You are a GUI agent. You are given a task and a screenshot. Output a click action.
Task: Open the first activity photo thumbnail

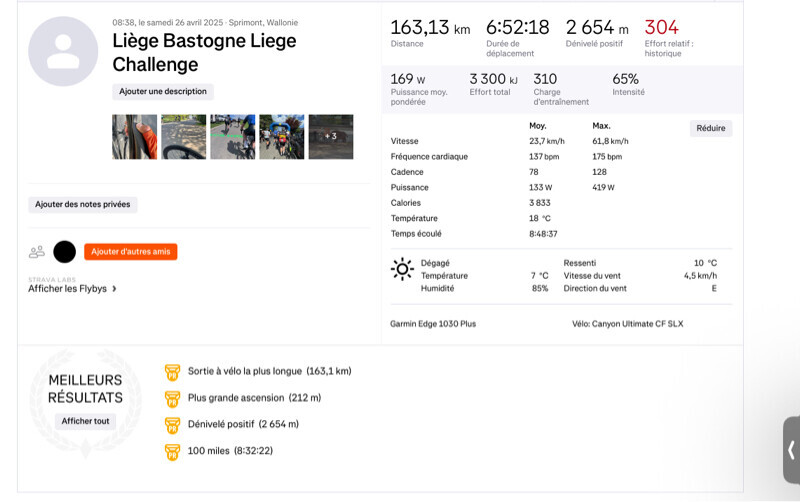point(134,137)
